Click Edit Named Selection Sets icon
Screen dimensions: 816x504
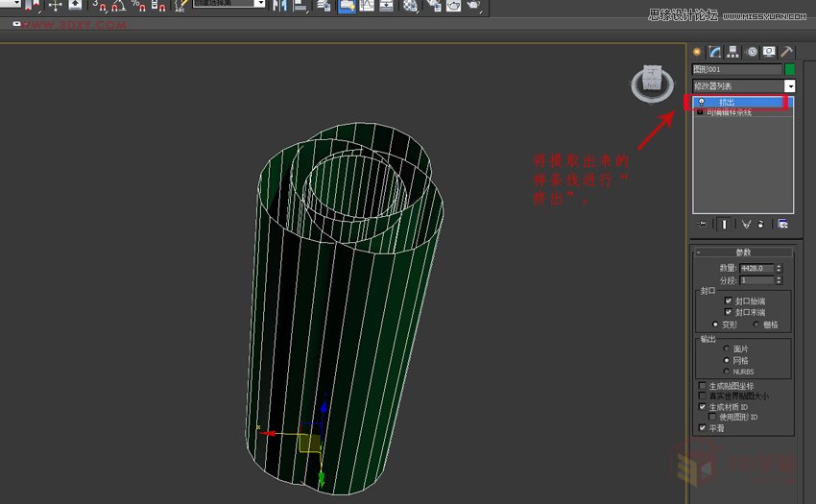[180, 5]
